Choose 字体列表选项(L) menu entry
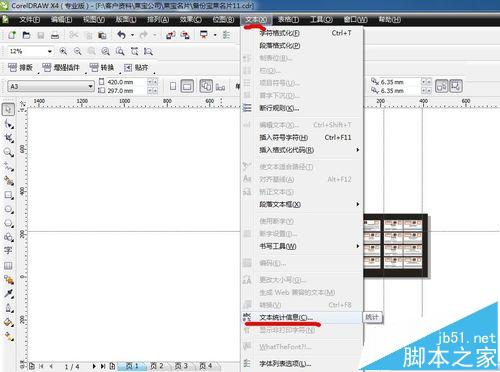 [302, 363]
